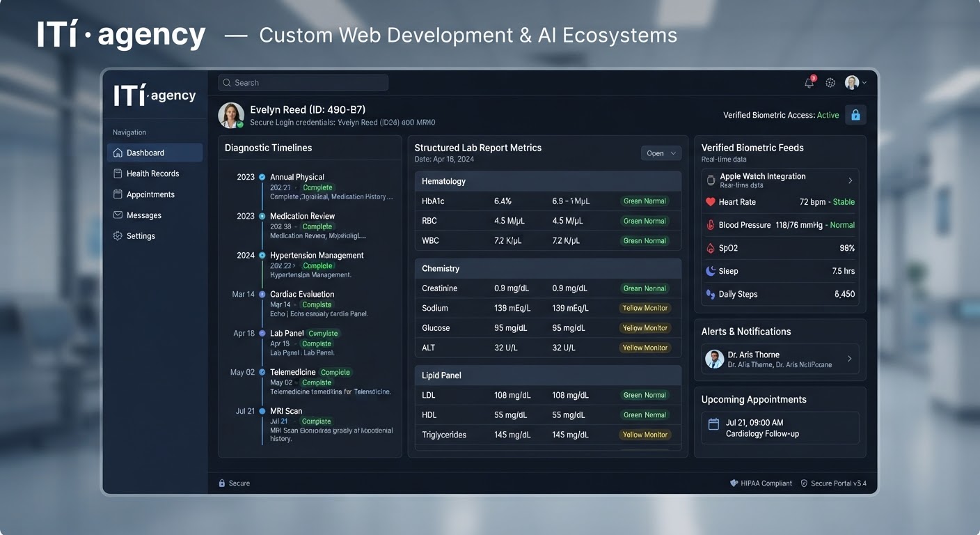Click the ITI agency sidebar logo
The height and width of the screenshot is (535, 980).
155,96
